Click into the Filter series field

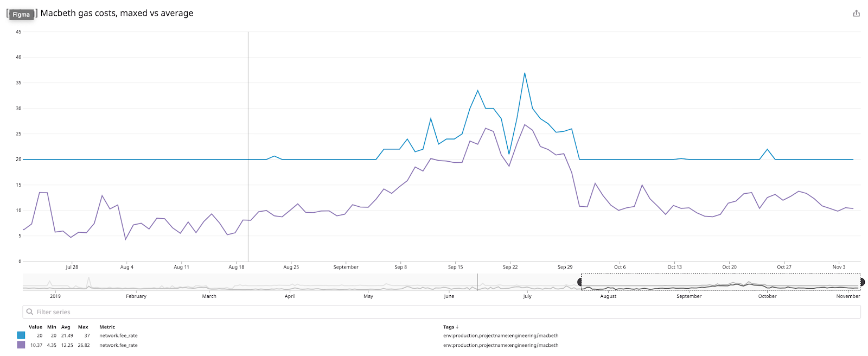[x=434, y=312]
